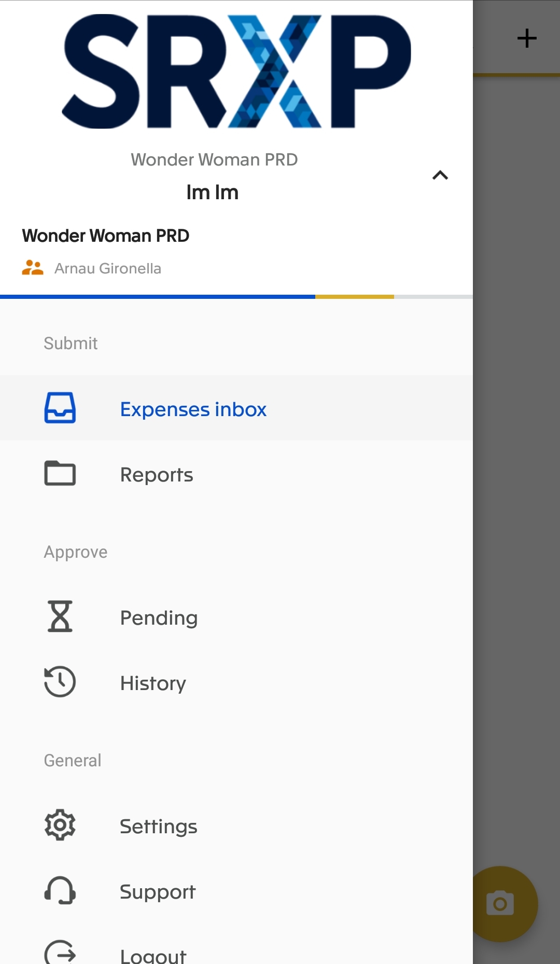Open Support menu item
This screenshot has width=560, height=964.
click(236, 890)
